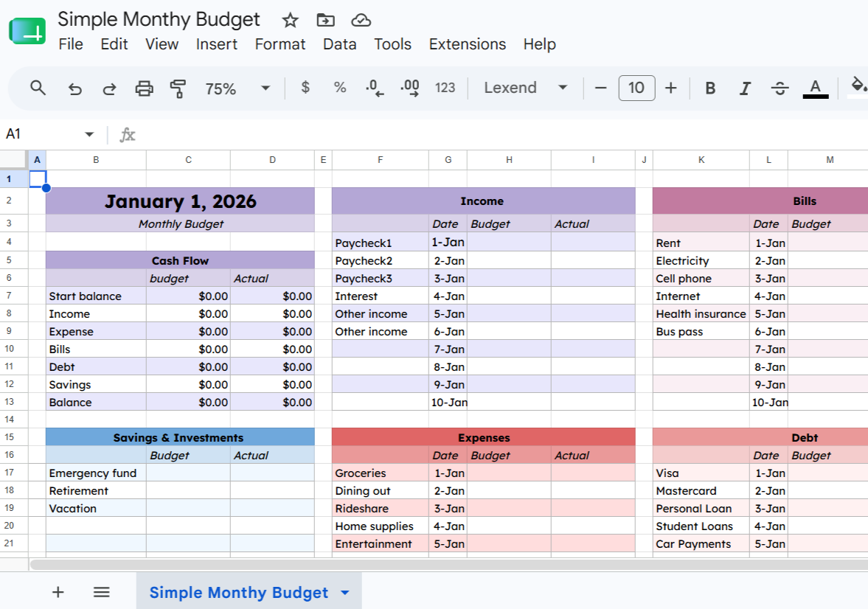
Task: Toggle strikethrough formatting
Action: tap(780, 88)
